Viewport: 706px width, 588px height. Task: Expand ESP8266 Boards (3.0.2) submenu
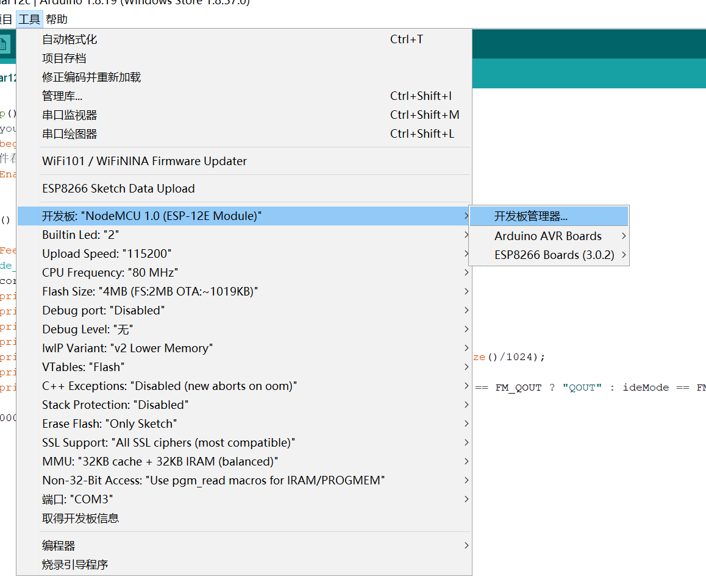[549, 255]
